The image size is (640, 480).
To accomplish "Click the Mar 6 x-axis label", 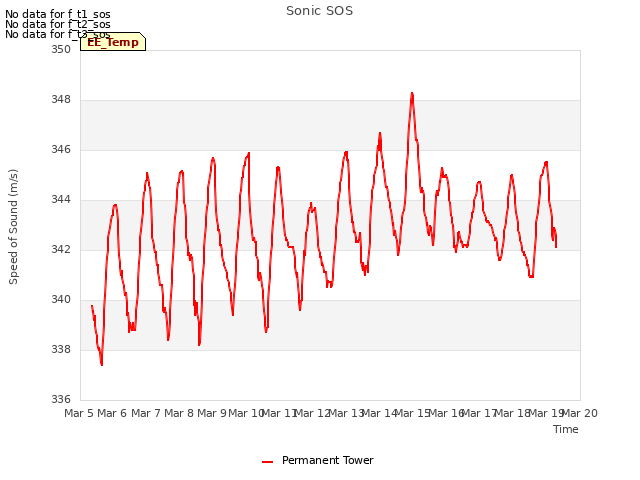I will coord(112,413).
